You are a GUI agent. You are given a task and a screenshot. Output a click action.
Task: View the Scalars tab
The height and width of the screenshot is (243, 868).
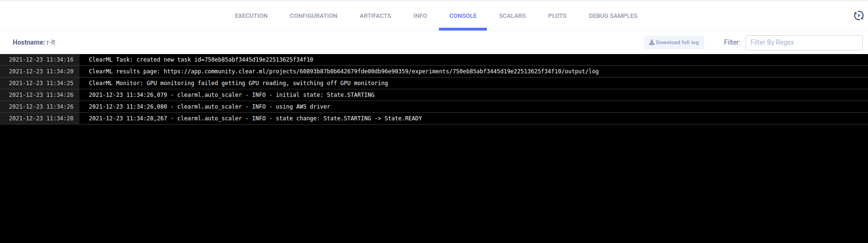click(x=512, y=16)
